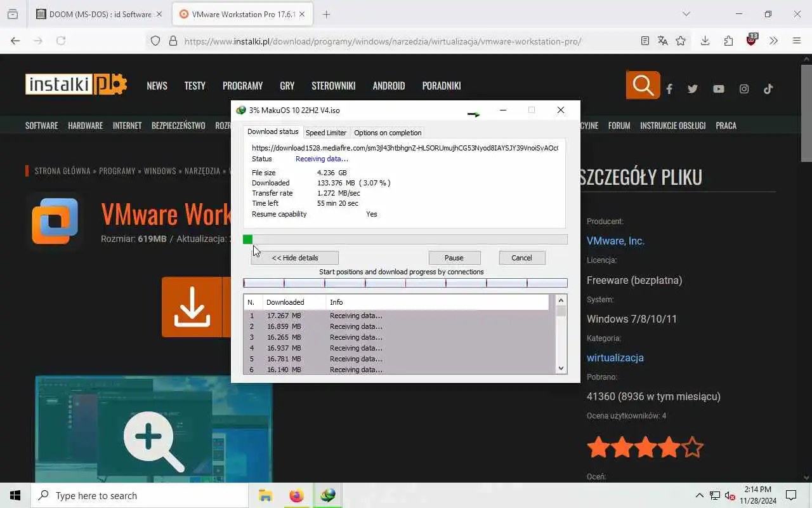Enlarge the screenshot thumbnail with magnifier
The image size is (812, 508).
[x=154, y=441]
